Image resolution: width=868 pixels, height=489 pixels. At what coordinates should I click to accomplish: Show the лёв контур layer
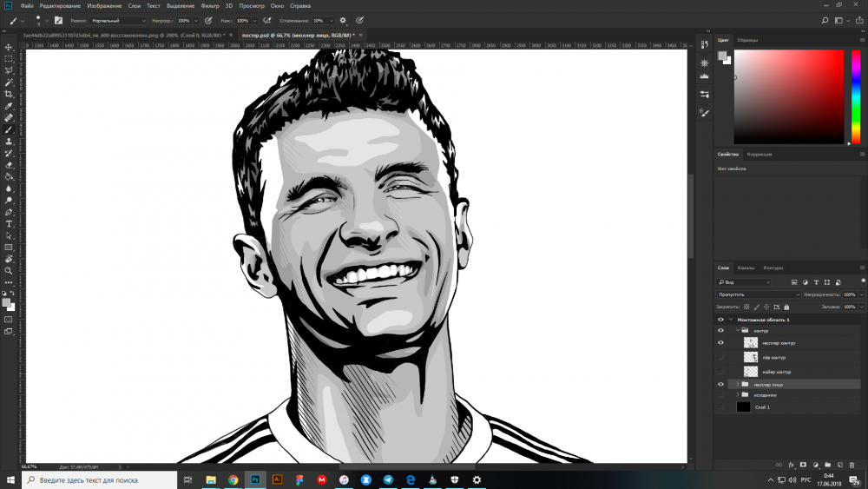pos(720,357)
